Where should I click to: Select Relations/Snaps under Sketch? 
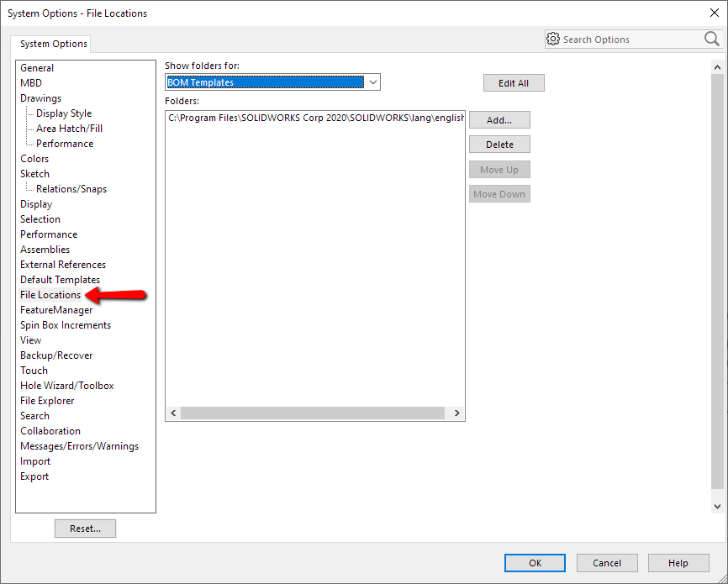[71, 189]
